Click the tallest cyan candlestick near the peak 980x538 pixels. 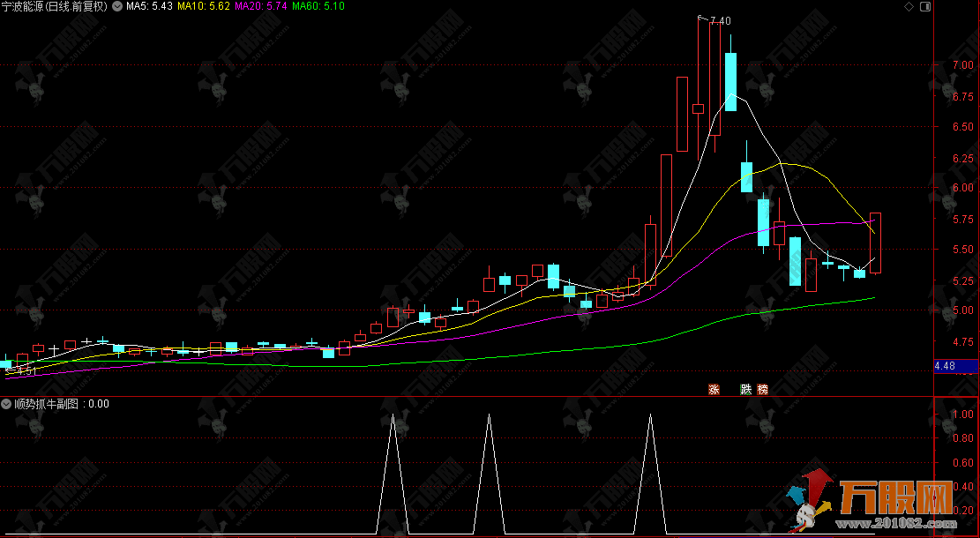[x=730, y=81]
